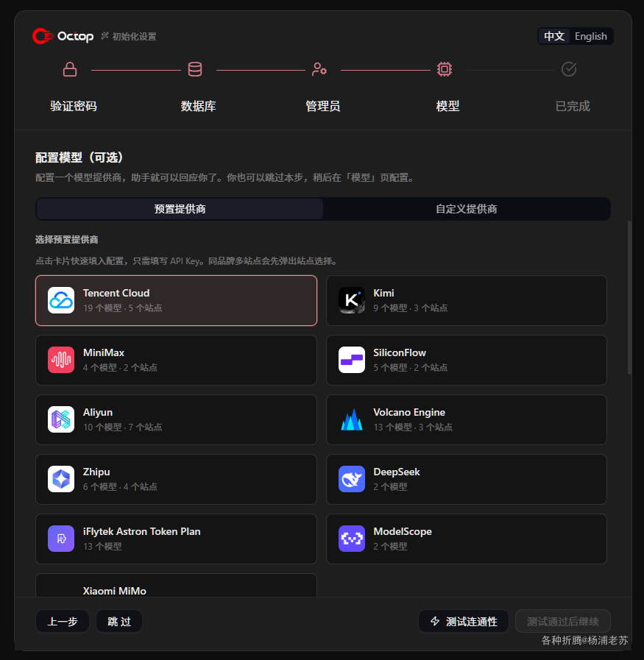
Task: Choose the Xiaomi MiMo provider card
Action: pos(176,585)
